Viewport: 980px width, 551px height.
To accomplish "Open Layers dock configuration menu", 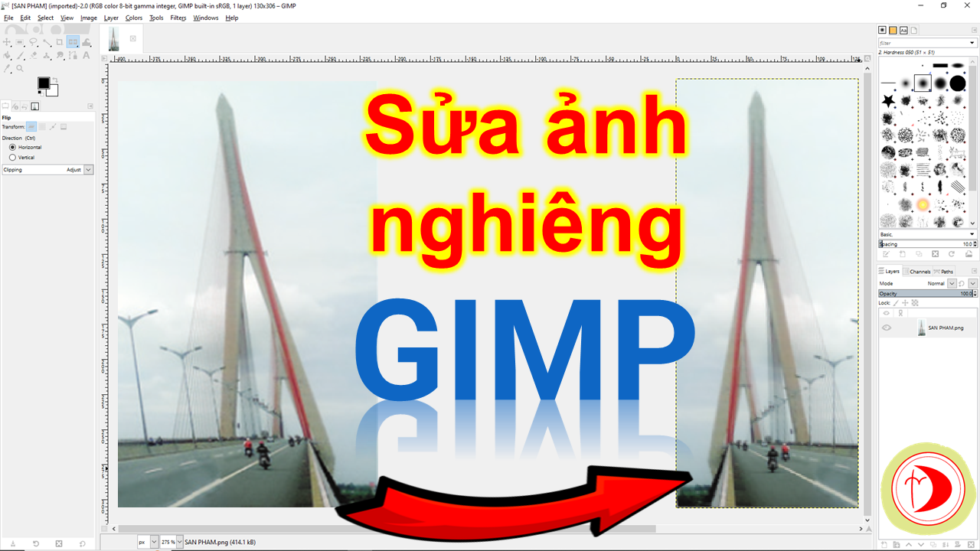I will tap(975, 271).
